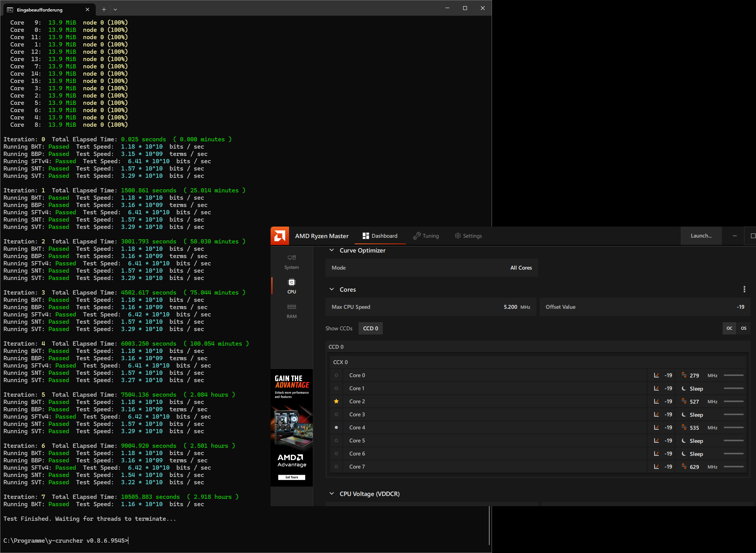756x553 pixels.
Task: Open the terminal new-tab dropdown arrow
Action: click(115, 10)
